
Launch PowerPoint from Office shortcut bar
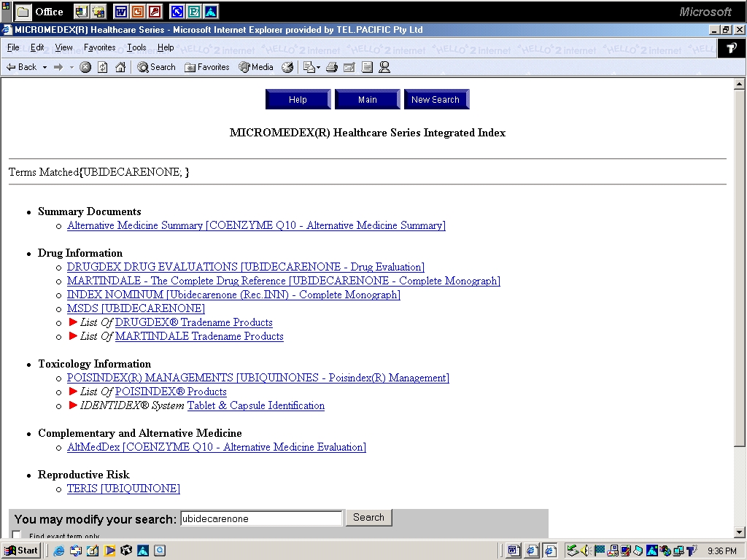(x=138, y=12)
